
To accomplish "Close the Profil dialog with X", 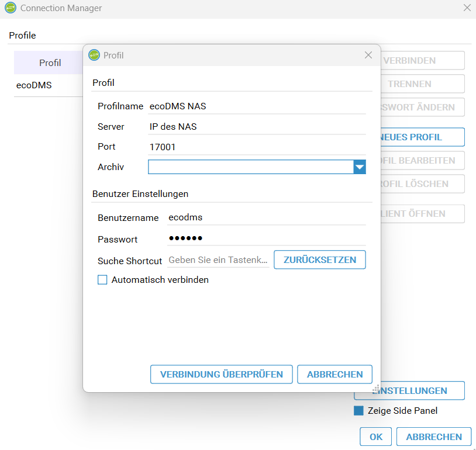I will coord(368,55).
